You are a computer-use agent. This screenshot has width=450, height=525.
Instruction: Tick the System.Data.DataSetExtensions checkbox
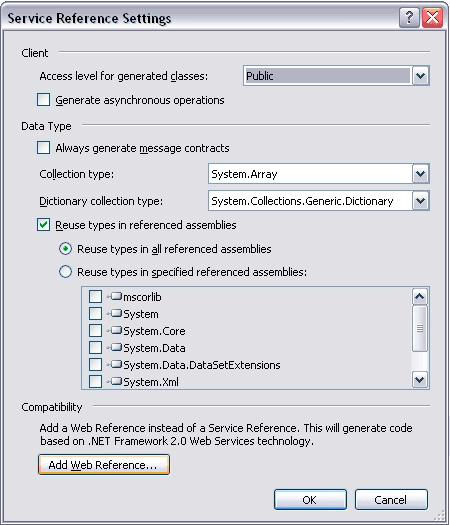coord(95,364)
